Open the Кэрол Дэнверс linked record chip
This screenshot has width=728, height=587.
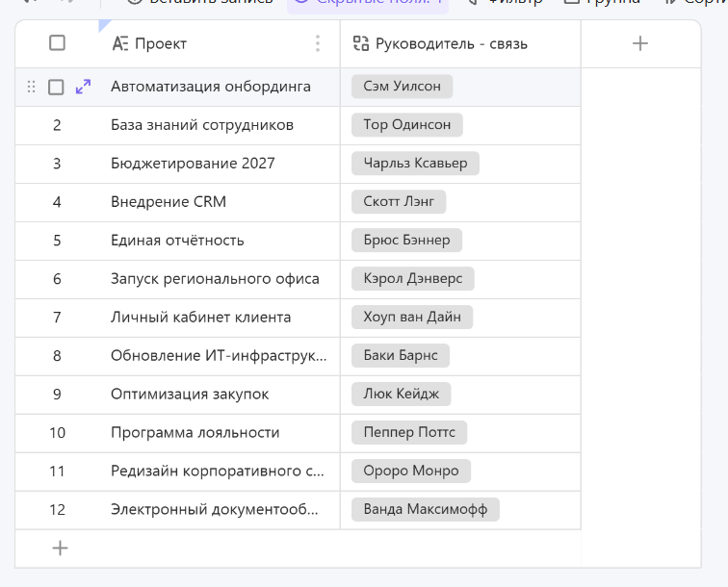click(413, 279)
